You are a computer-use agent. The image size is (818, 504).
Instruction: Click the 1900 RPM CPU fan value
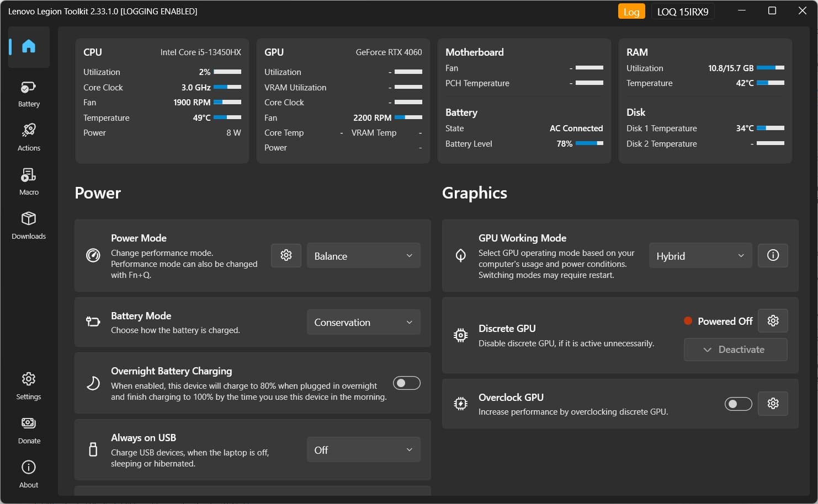pyautogui.click(x=192, y=103)
